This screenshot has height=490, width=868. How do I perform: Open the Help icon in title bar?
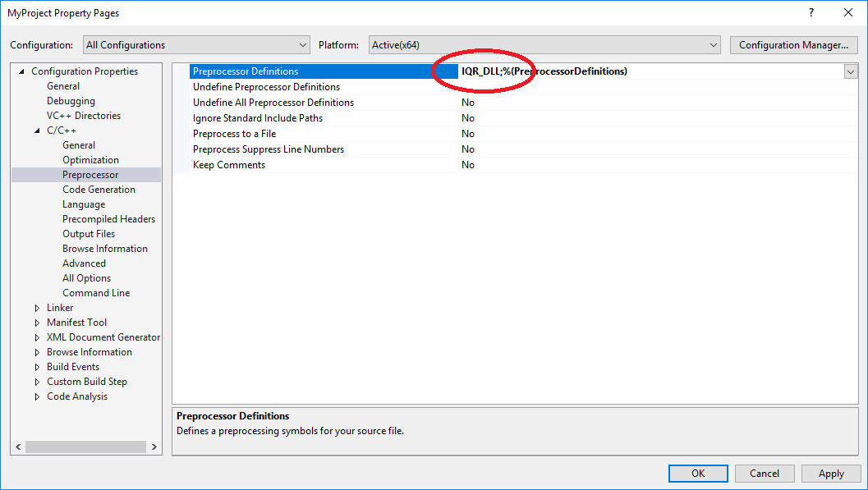pyautogui.click(x=811, y=12)
